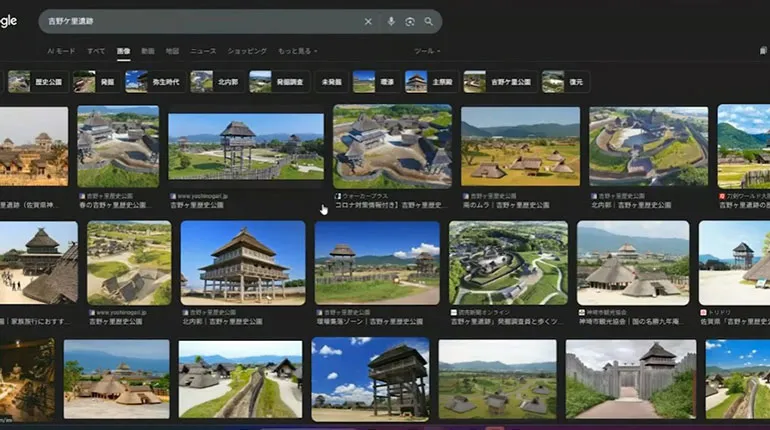Open the first-row 北内郭 aerial moat thumbnail
This screenshot has width=770, height=430.
[x=648, y=146]
